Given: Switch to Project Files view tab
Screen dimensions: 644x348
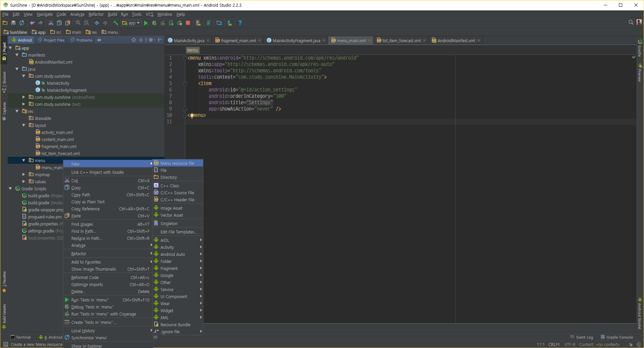Looking at the screenshot, I should pos(51,40).
